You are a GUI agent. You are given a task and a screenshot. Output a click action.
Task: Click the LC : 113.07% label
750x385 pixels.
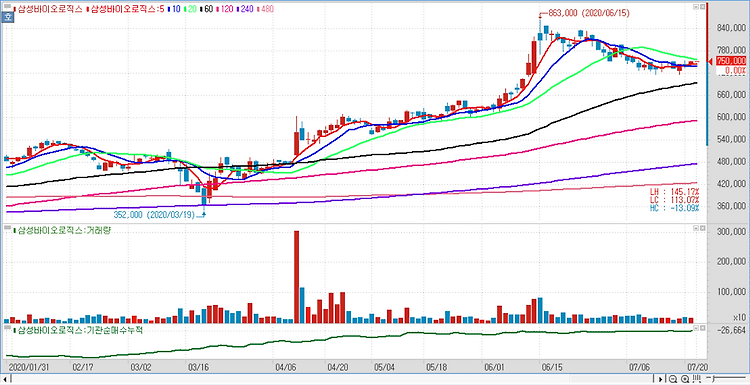tap(674, 199)
